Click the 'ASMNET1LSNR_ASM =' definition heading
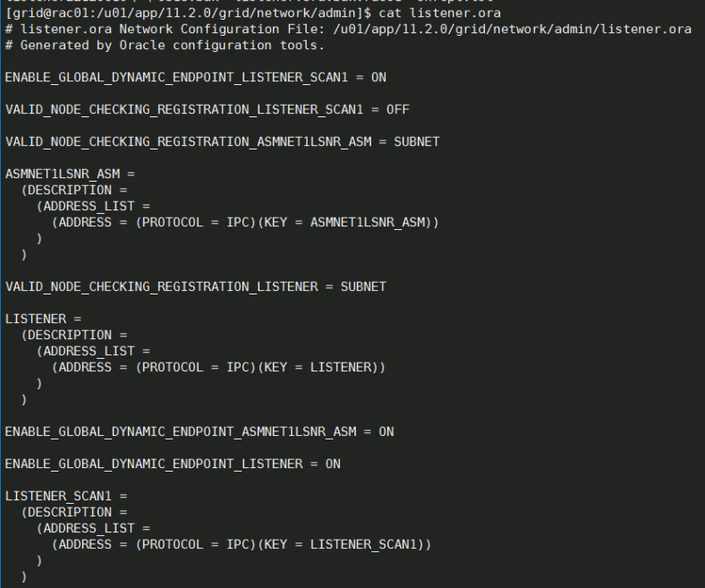The image size is (705, 588). 70,175
